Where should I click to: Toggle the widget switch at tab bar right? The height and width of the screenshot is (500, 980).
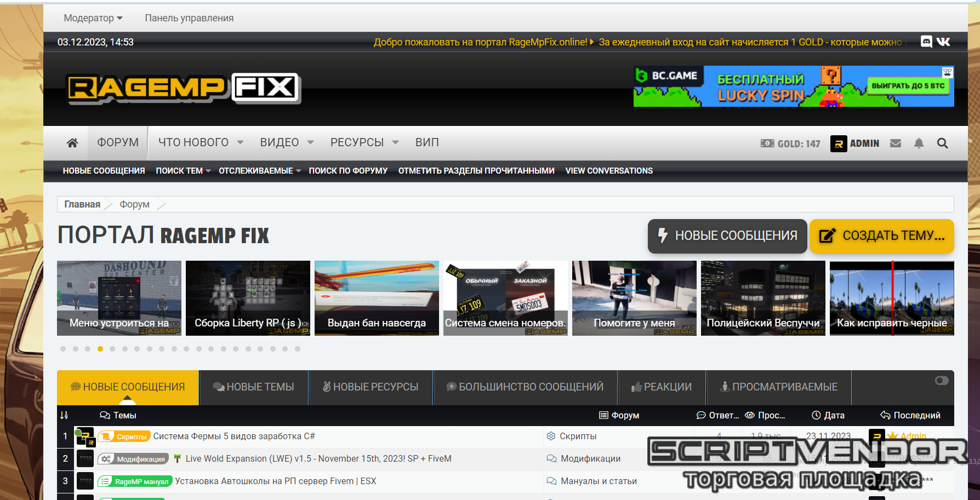click(x=942, y=381)
